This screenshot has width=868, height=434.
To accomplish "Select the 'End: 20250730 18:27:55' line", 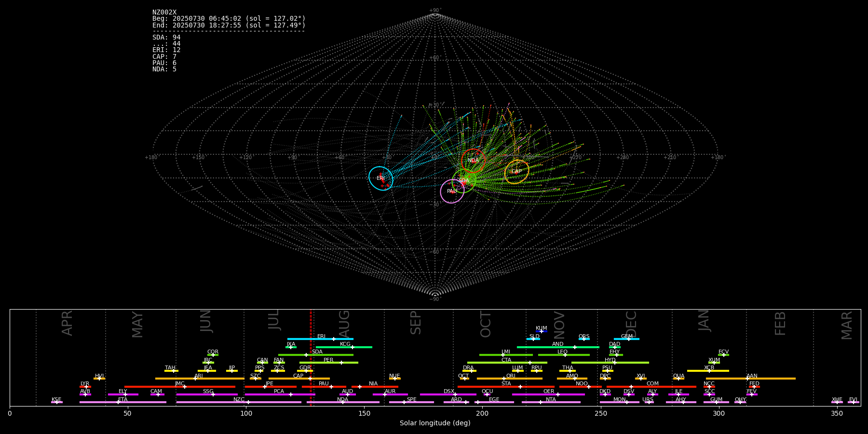I will point(229,25).
